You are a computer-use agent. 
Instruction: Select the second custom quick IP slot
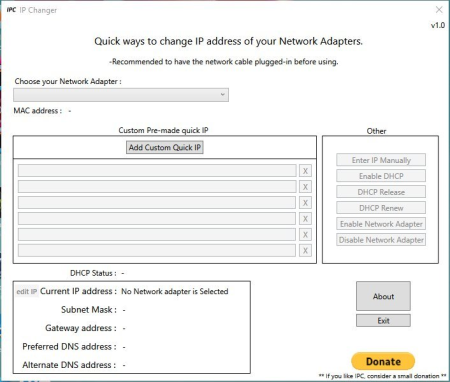tap(157, 187)
